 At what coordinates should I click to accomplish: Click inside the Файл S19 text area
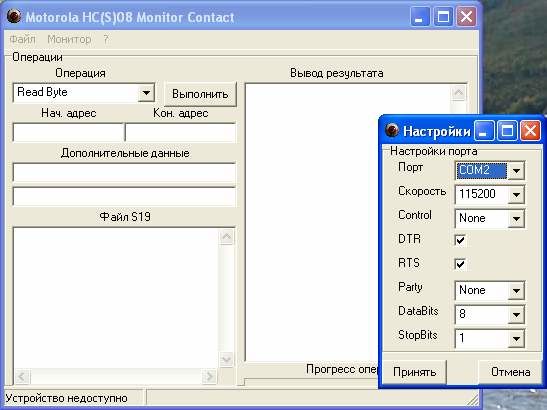[x=115, y=298]
